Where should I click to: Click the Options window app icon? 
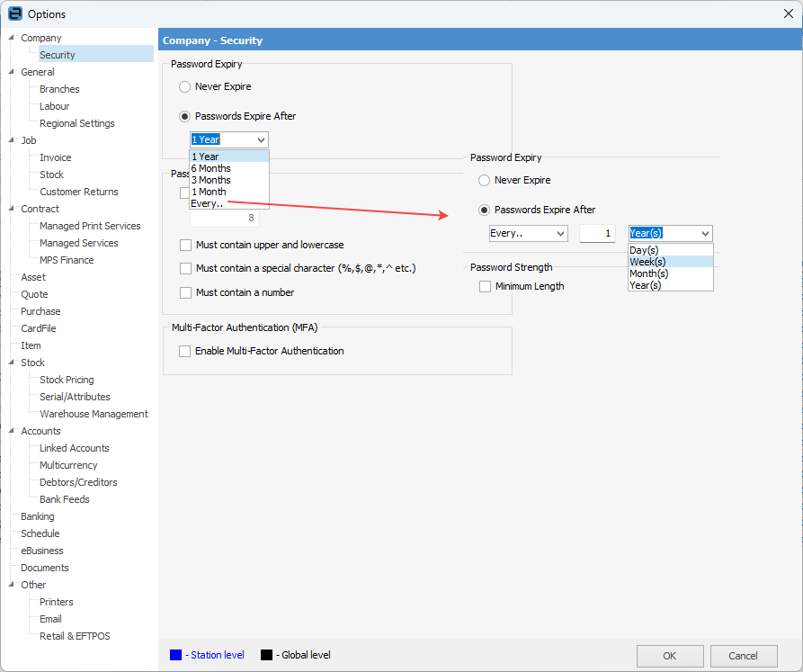coord(14,13)
